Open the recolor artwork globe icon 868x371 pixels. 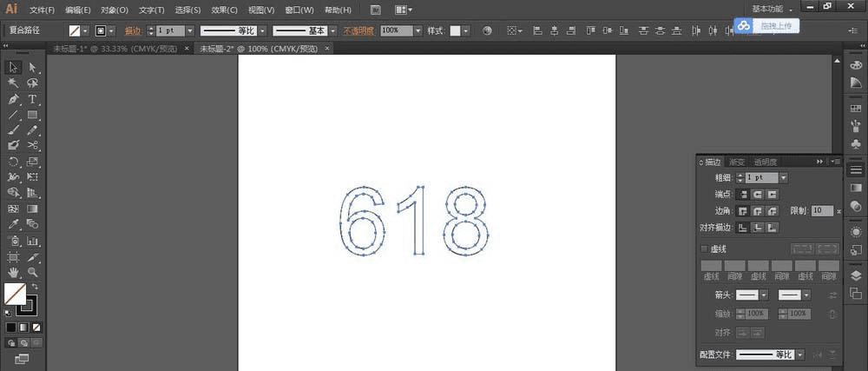[x=487, y=31]
